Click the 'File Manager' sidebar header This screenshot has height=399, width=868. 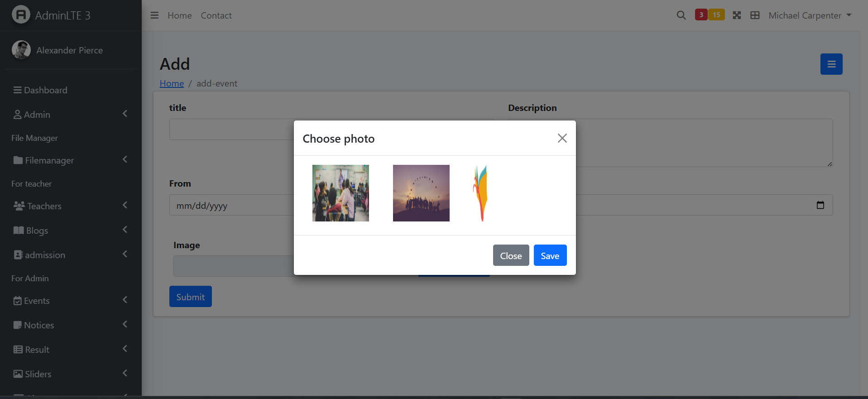click(34, 138)
